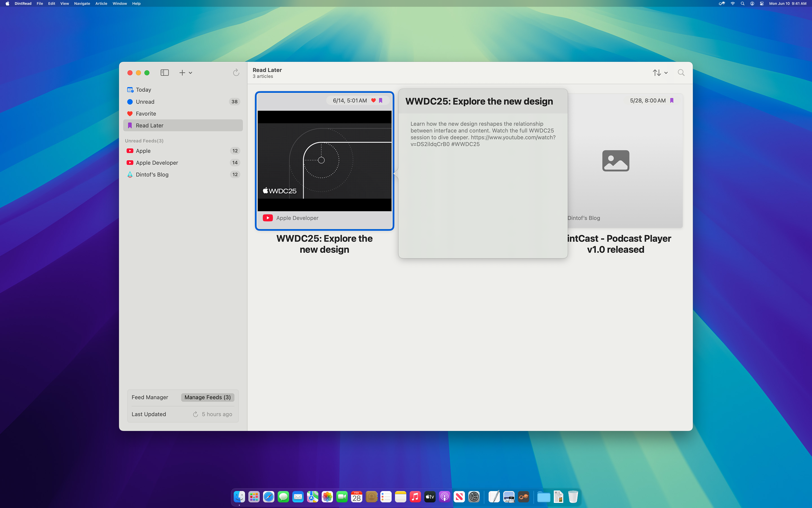Open Dintof's Blog feed
This screenshot has height=508, width=812.
click(183, 174)
